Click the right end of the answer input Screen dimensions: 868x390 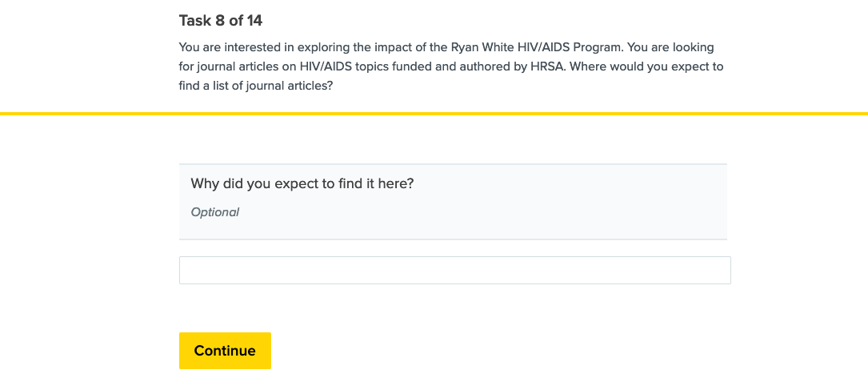tap(722, 271)
